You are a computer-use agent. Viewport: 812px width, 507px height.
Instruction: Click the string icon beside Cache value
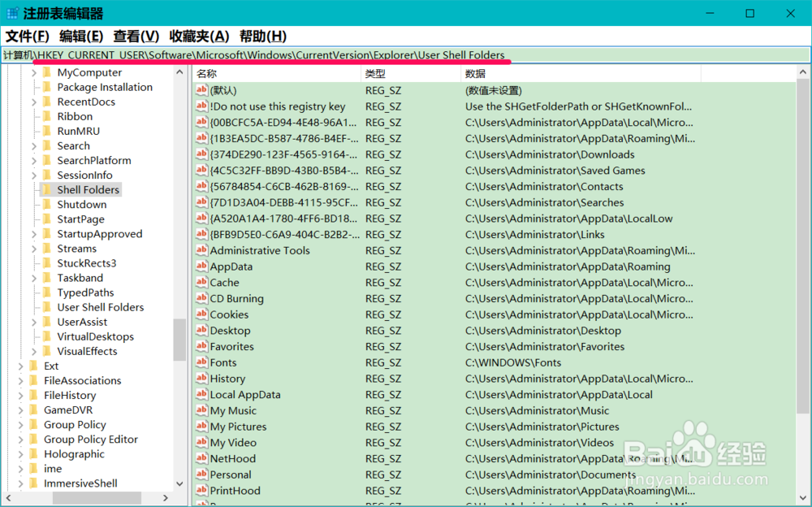pos(201,283)
